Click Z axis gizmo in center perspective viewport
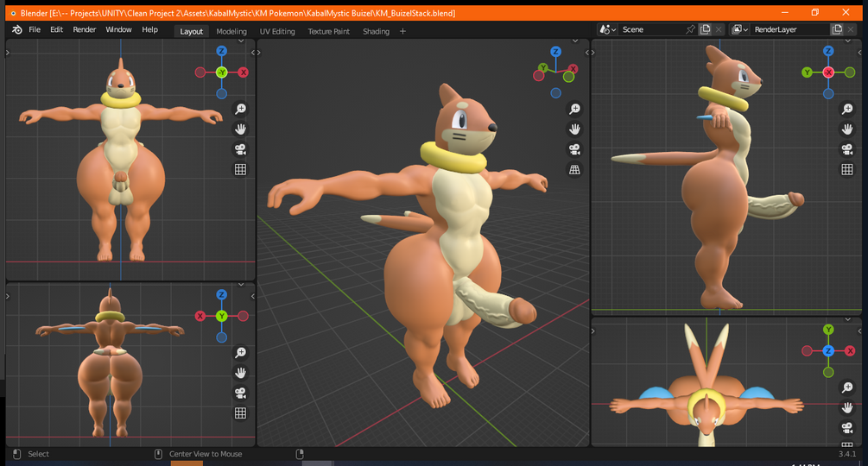The height and width of the screenshot is (466, 868). 556,52
